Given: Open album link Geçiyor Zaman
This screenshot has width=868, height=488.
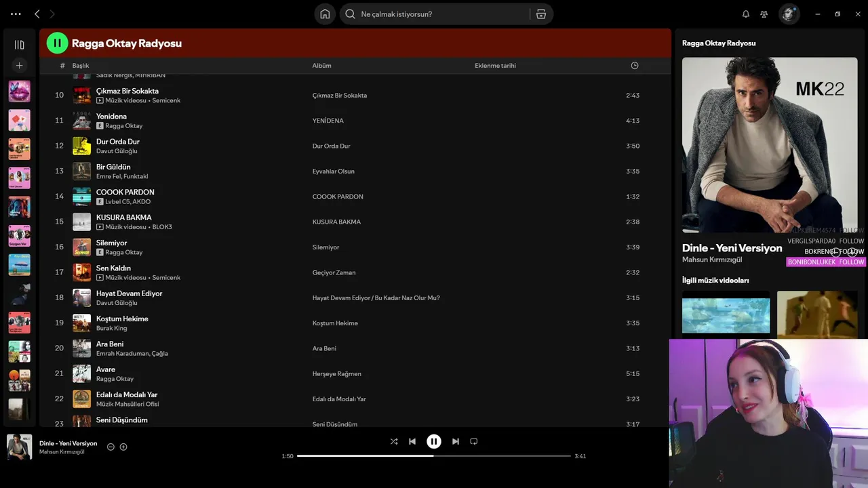Looking at the screenshot, I should (334, 272).
